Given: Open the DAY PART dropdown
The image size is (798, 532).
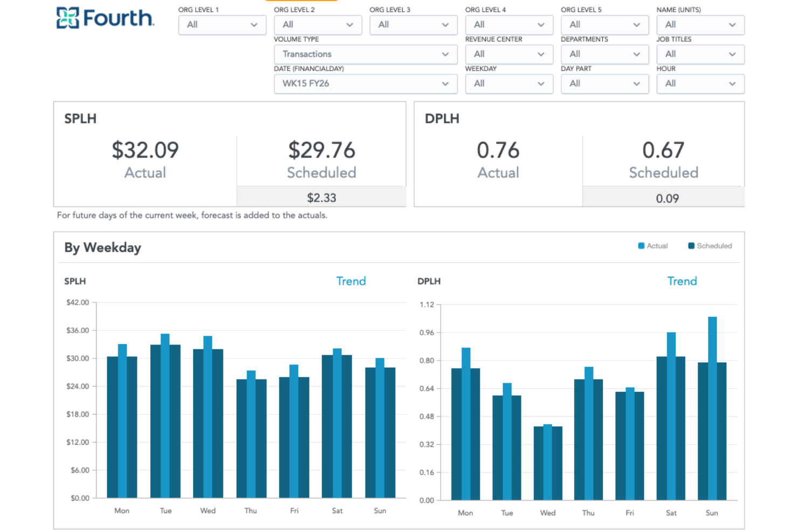Looking at the screenshot, I should (x=604, y=84).
